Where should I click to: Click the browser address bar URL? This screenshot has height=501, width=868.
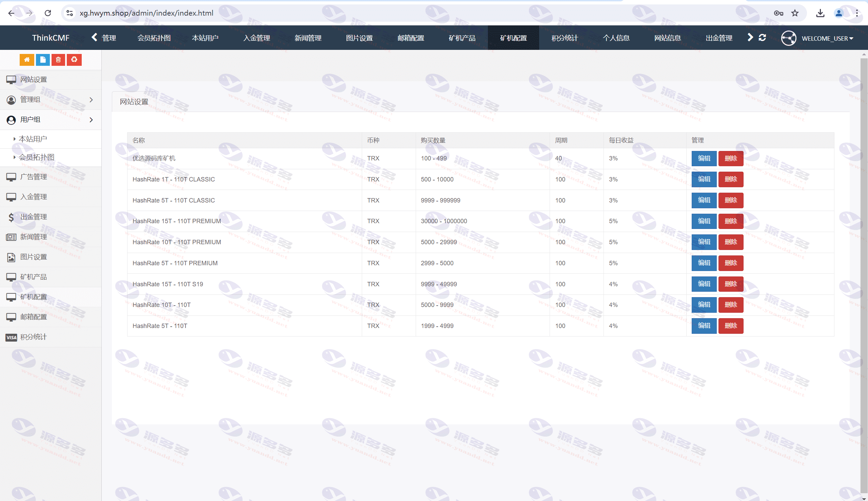[146, 13]
